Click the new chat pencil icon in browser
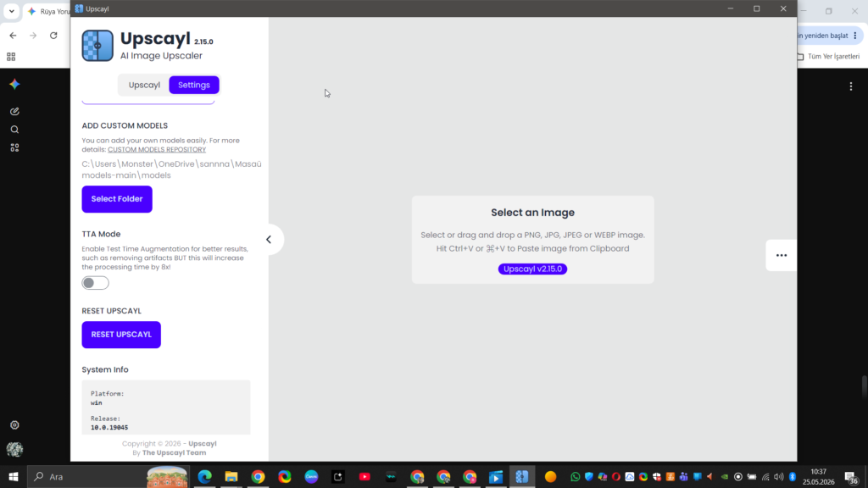 pyautogui.click(x=15, y=111)
